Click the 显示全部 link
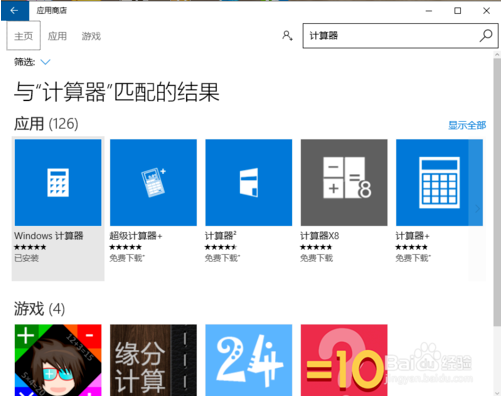 click(x=467, y=125)
